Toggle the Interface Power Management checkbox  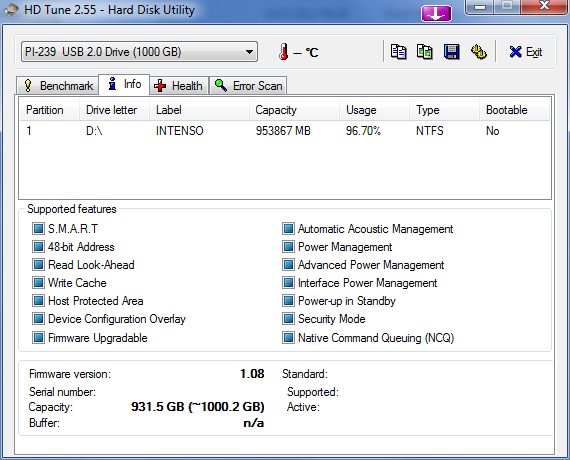[288, 283]
